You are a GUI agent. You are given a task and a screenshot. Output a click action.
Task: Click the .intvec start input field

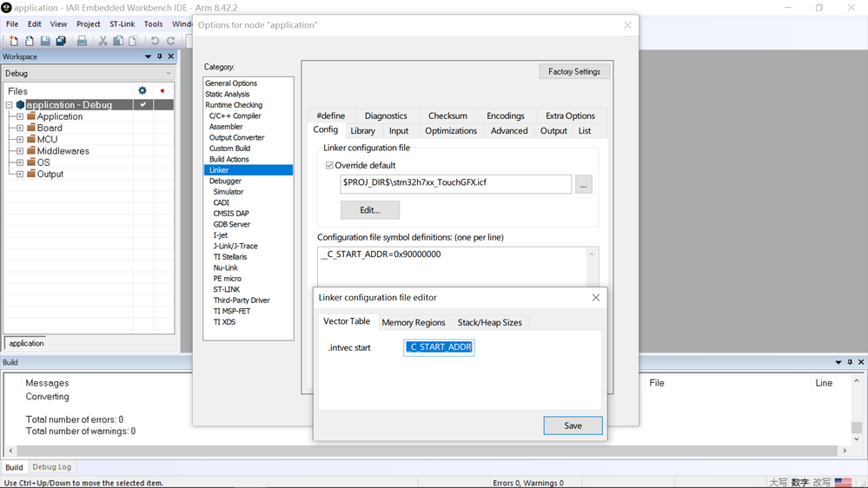pos(439,347)
